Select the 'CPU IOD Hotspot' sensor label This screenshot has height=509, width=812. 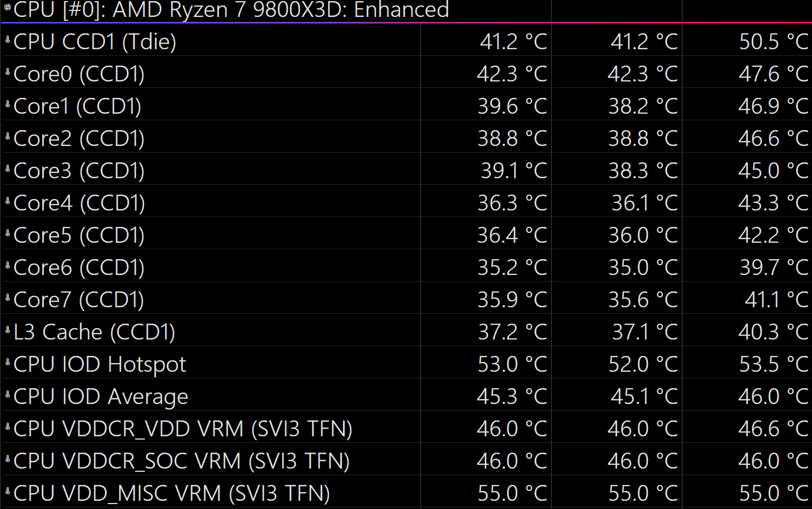100,365
